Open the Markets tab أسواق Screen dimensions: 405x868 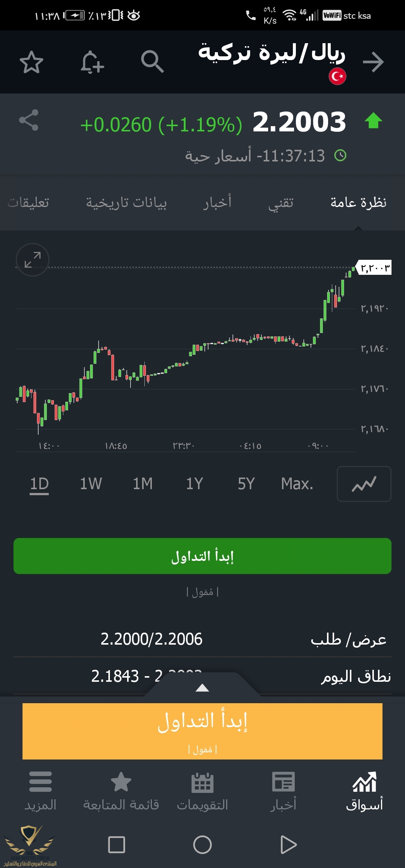pos(364,791)
